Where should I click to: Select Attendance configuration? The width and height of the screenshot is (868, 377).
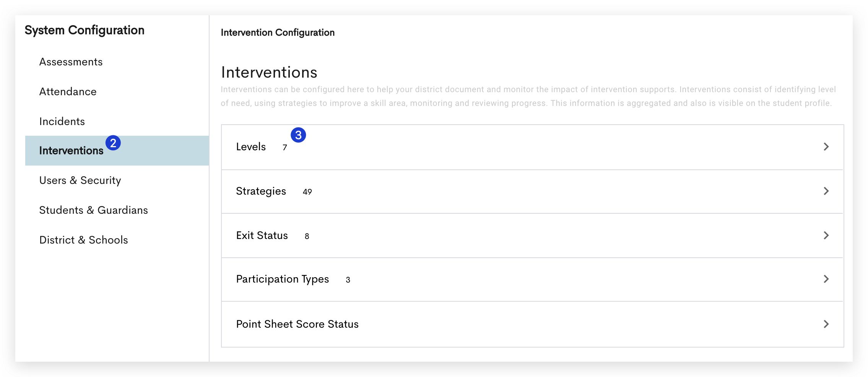pos(68,92)
